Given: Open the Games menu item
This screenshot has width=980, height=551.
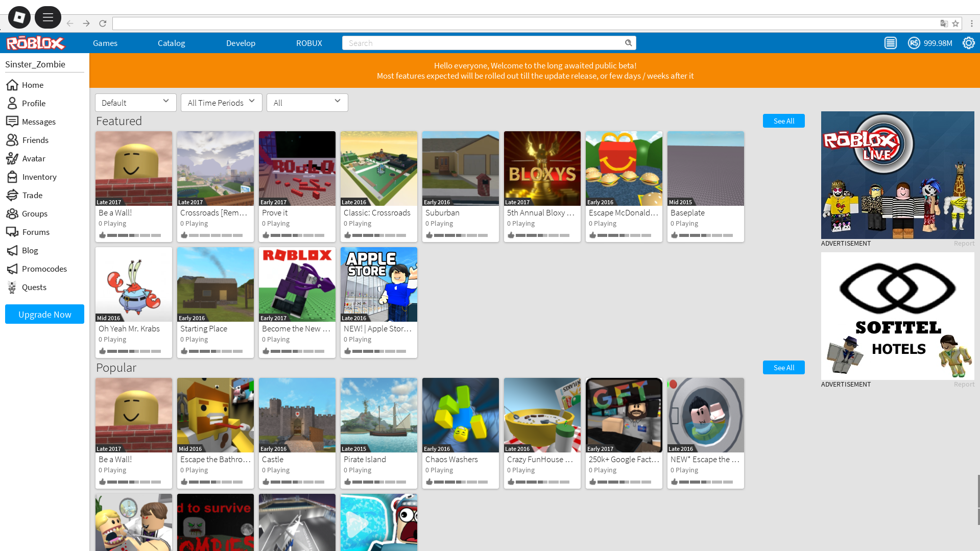Looking at the screenshot, I should [105, 43].
